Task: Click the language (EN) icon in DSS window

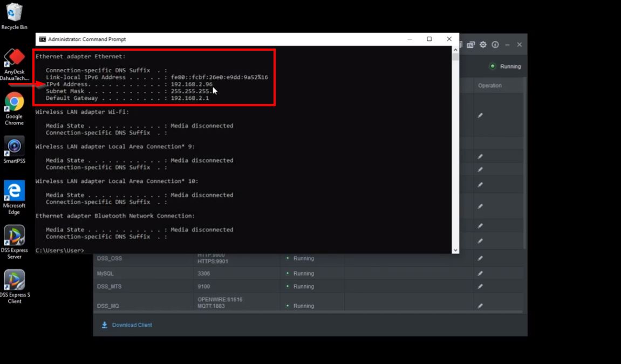Action: coord(470,45)
